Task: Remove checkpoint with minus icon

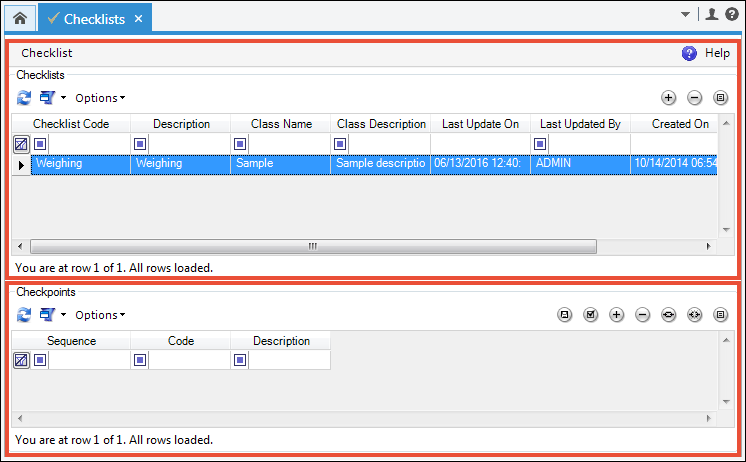Action: click(642, 315)
